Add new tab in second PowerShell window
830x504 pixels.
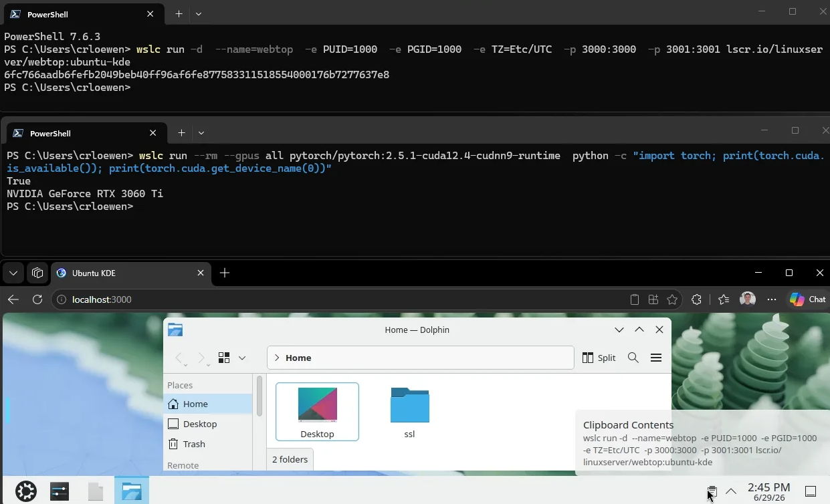pyautogui.click(x=181, y=133)
